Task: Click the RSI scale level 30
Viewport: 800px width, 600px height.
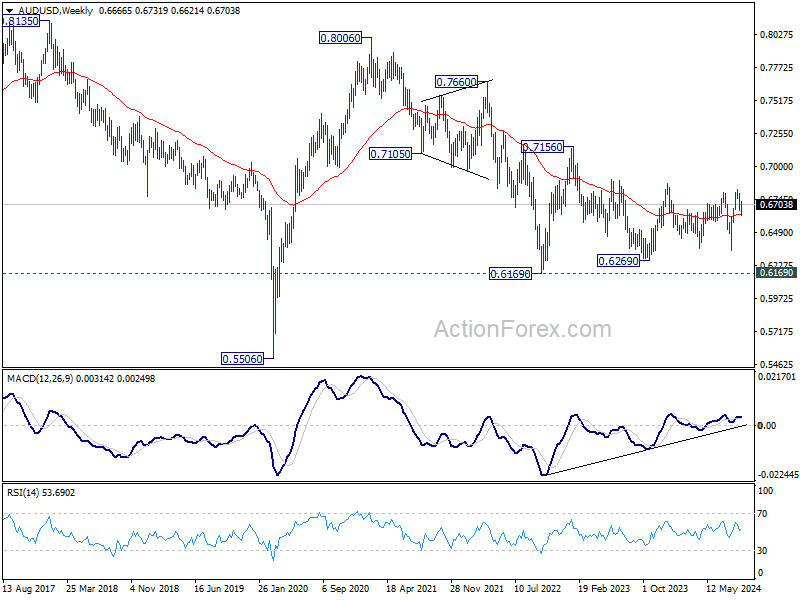Action: pyautogui.click(x=762, y=551)
